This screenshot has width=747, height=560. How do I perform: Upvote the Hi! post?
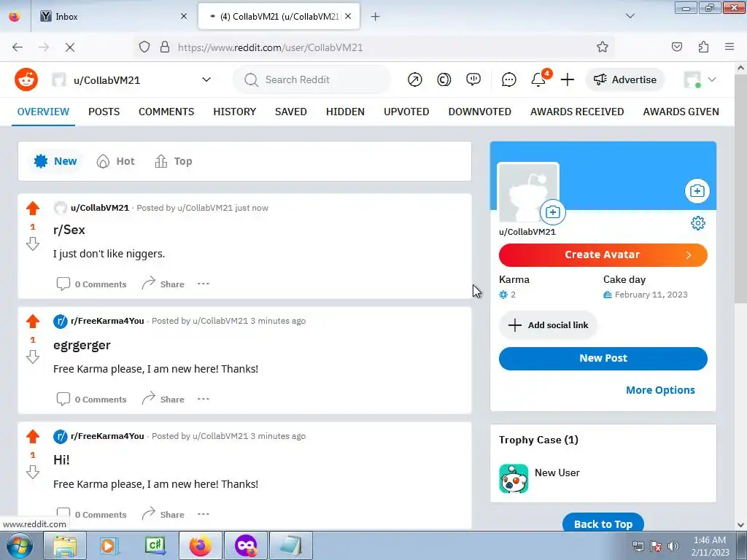point(33,437)
